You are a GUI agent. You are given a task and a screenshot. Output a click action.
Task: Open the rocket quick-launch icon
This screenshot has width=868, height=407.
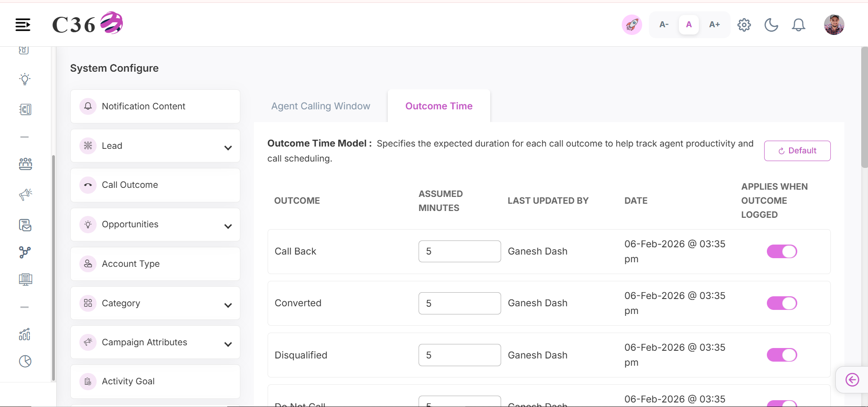point(632,25)
